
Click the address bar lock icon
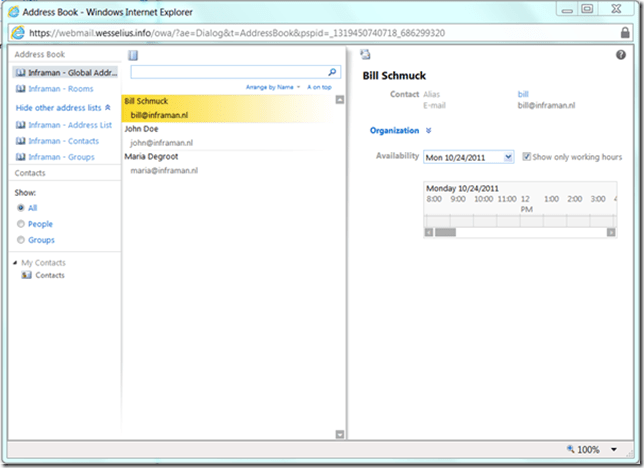[x=625, y=32]
